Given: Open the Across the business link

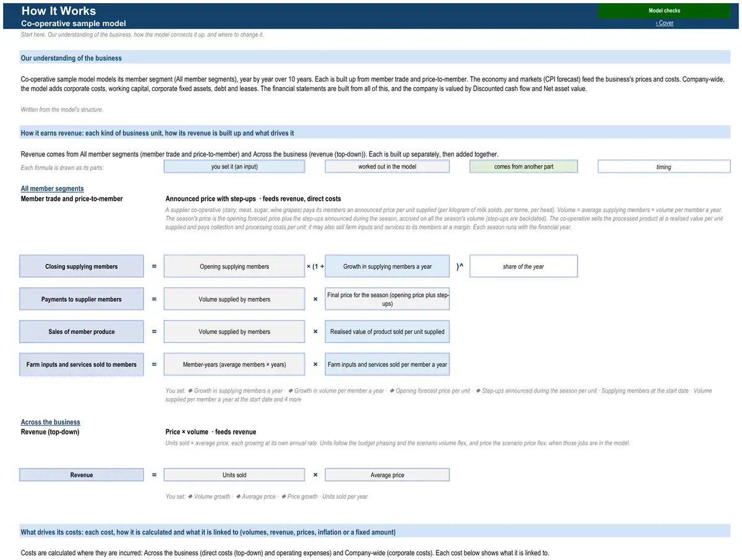Looking at the screenshot, I should [51, 422].
